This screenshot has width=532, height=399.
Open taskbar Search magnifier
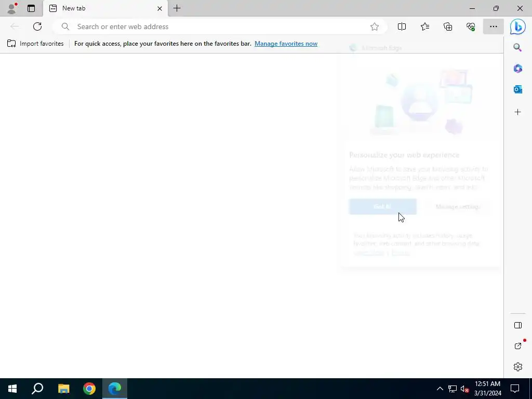click(37, 389)
